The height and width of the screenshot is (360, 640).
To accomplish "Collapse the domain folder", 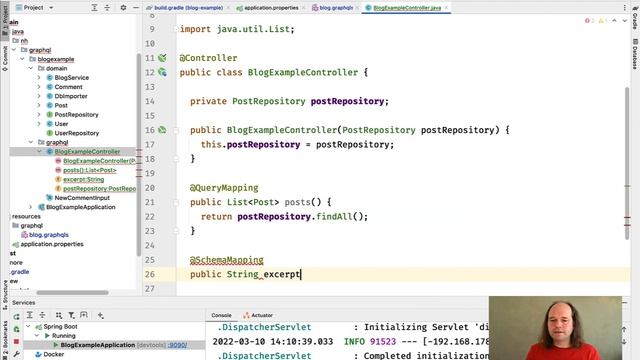I will (31, 68).
